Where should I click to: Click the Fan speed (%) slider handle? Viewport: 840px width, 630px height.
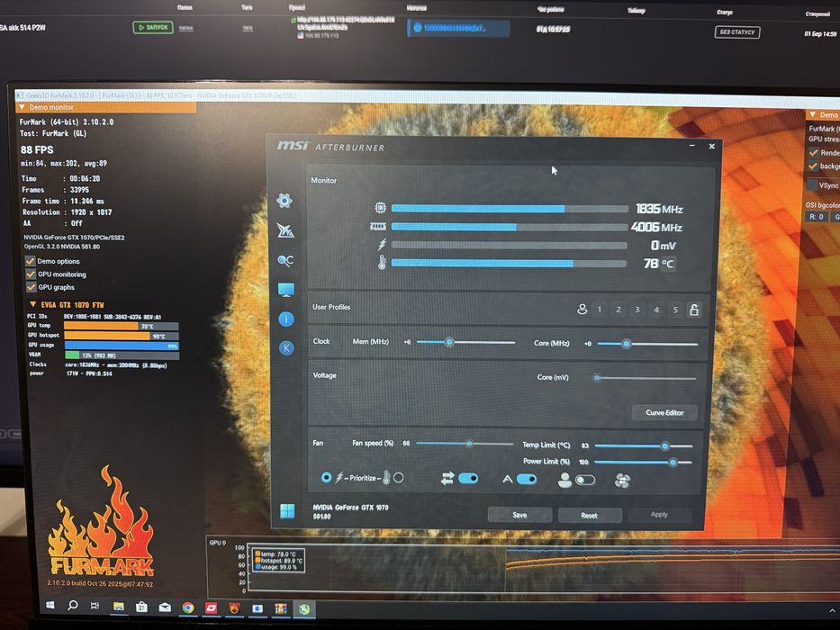pyautogui.click(x=469, y=444)
